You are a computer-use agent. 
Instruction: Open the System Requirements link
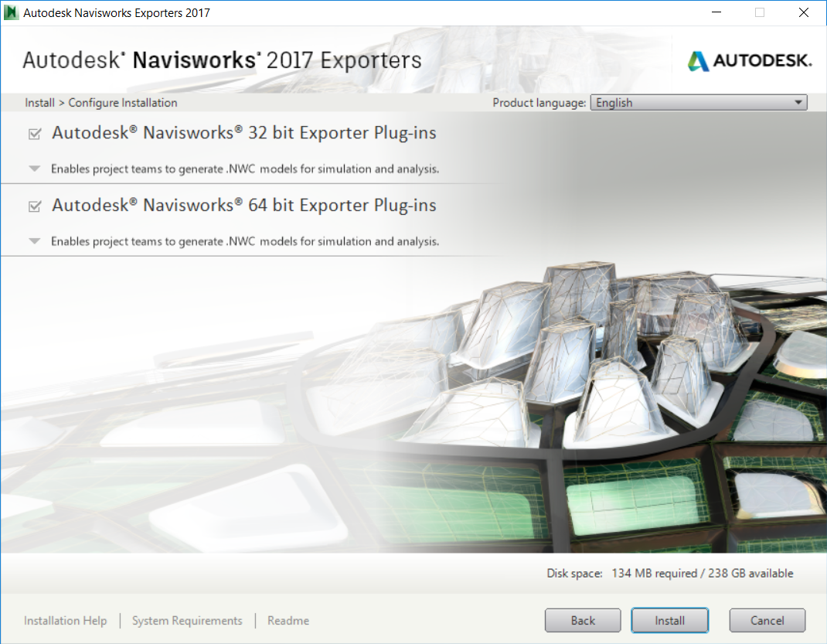[x=187, y=621]
